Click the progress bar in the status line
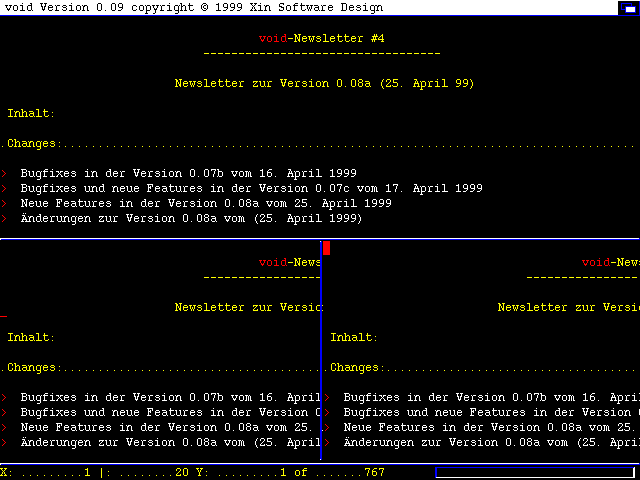 535,472
